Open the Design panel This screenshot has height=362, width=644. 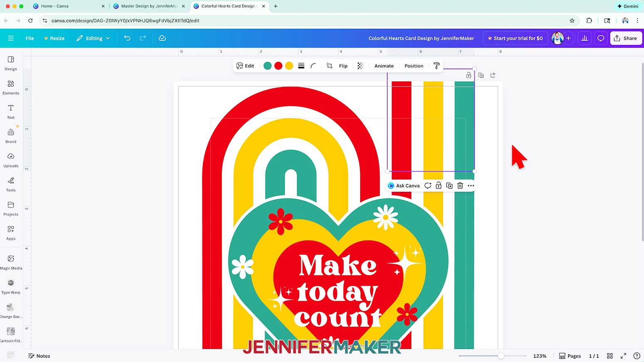(11, 63)
